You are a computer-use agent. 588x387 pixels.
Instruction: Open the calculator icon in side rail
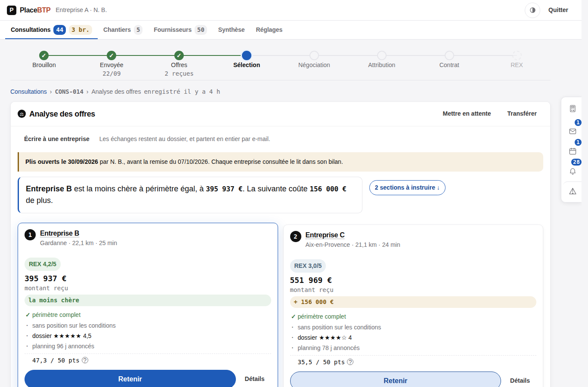(x=573, y=109)
